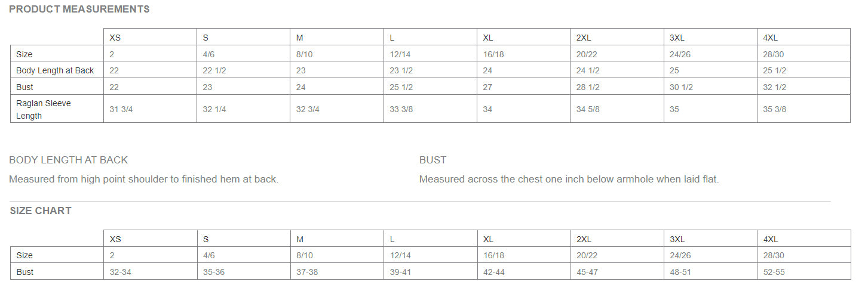Image resolution: width=868 pixels, height=297 pixels.
Task: Click the 52-55 bust range cell
Action: tap(774, 272)
